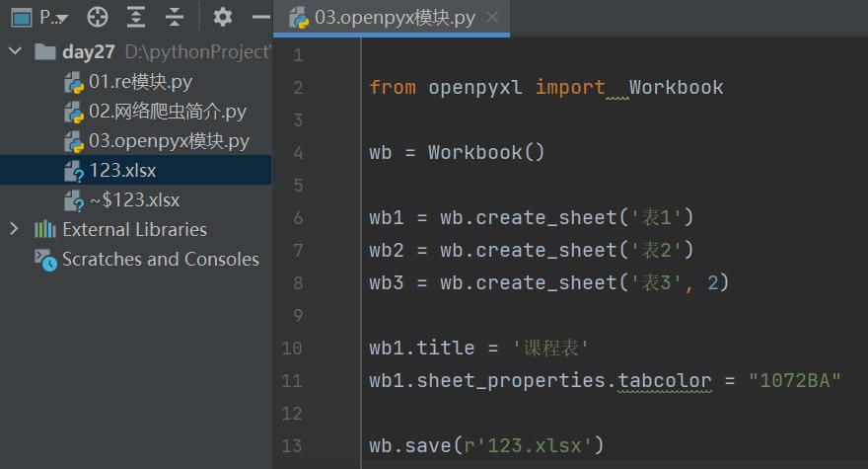This screenshot has height=469, width=868.
Task: Click the string '表1' on line 6
Action: point(657,217)
